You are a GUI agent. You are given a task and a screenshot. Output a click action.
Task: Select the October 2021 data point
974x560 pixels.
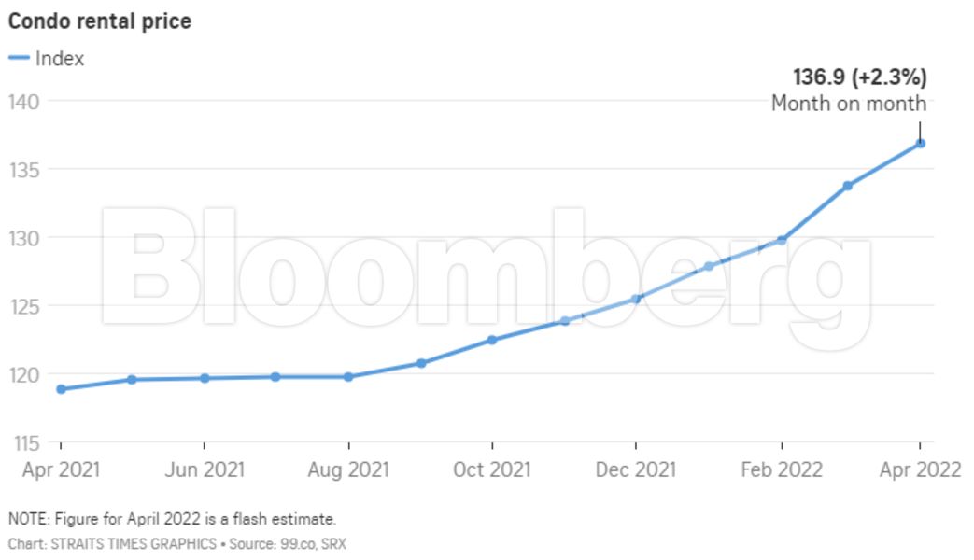(492, 340)
